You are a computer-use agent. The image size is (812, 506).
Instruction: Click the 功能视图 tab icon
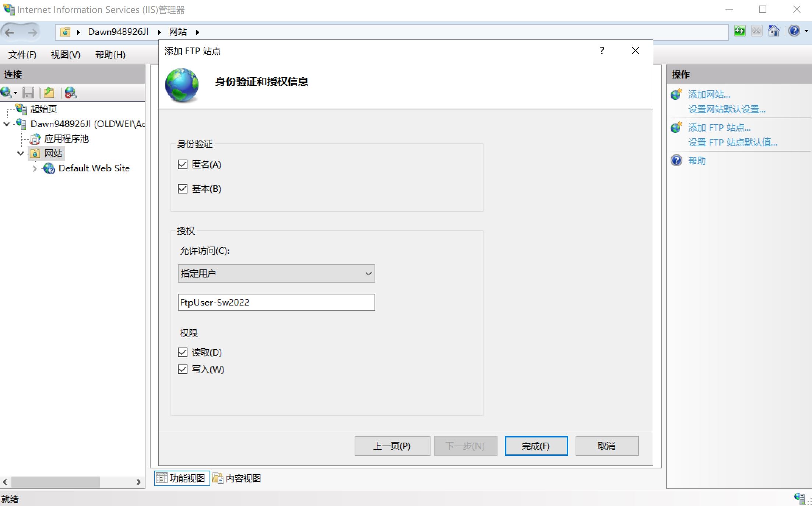(x=161, y=478)
